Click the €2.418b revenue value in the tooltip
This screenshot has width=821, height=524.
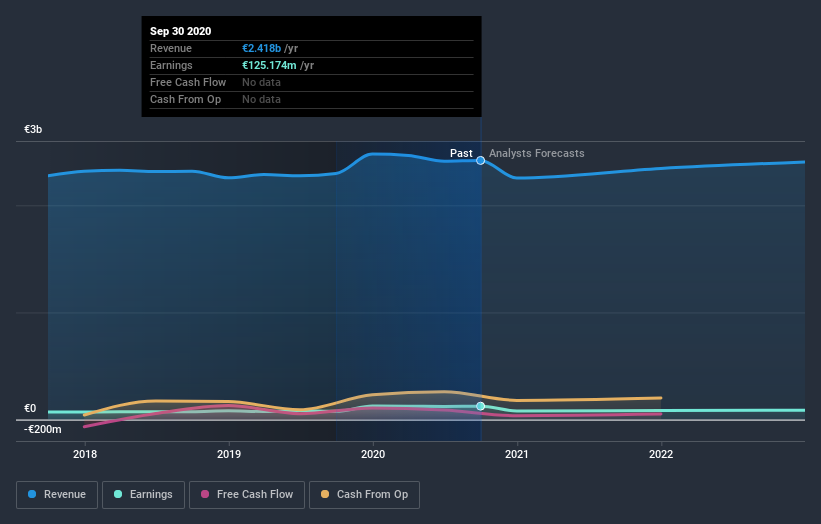pos(261,48)
